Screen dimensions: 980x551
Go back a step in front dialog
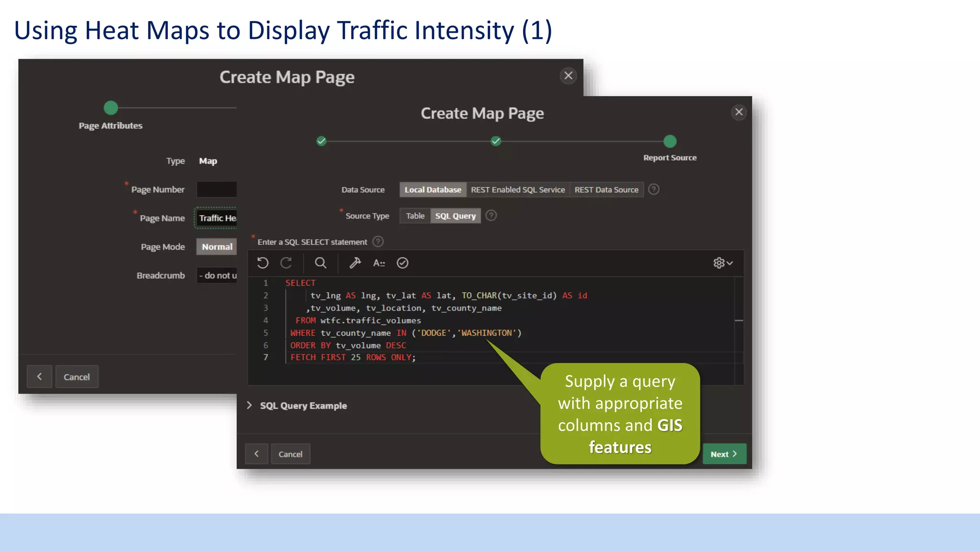click(x=256, y=454)
